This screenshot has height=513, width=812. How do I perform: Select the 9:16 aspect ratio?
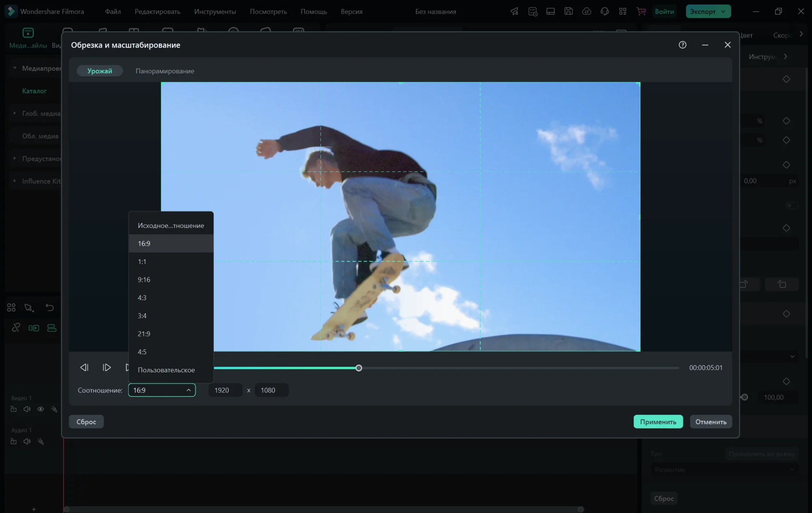coord(171,279)
